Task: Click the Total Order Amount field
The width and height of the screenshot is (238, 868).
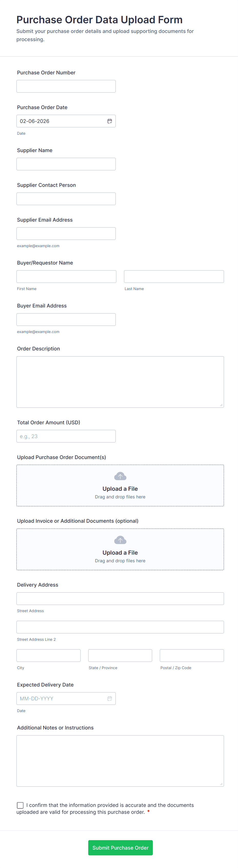Action: [66, 436]
